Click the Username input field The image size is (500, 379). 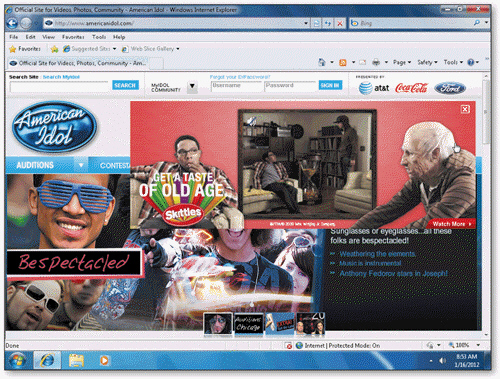[x=236, y=86]
